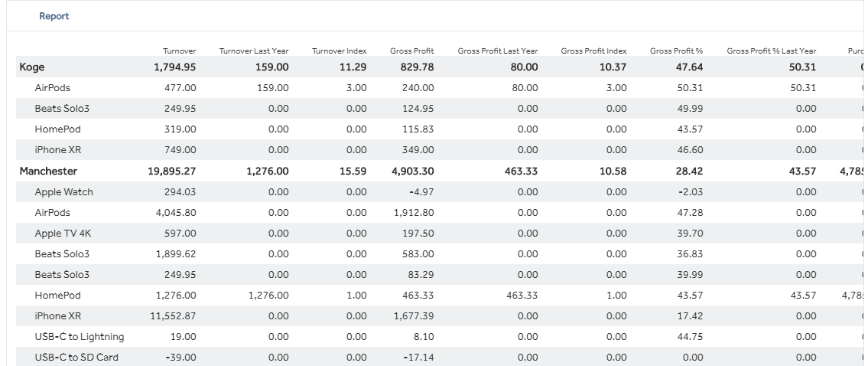Click Beats Solo3 gross profit % 36.83
This screenshot has height=366, width=868.
tap(690, 254)
